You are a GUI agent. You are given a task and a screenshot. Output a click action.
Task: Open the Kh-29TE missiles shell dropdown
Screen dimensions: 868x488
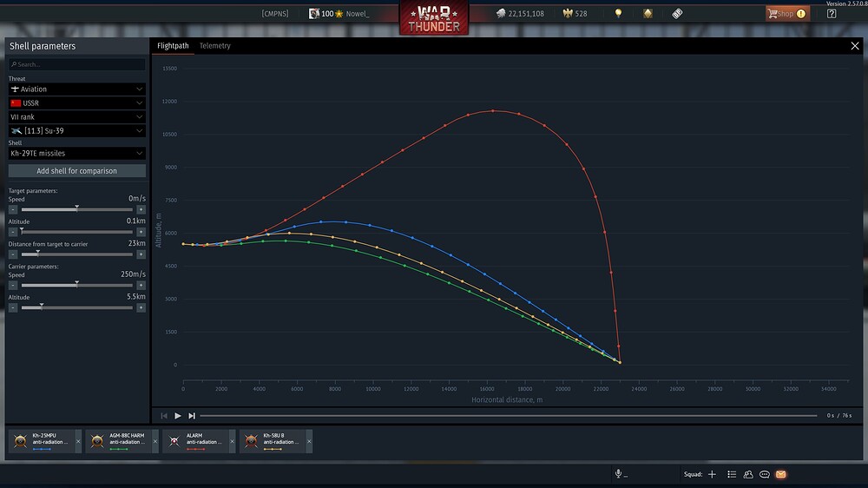click(x=77, y=154)
